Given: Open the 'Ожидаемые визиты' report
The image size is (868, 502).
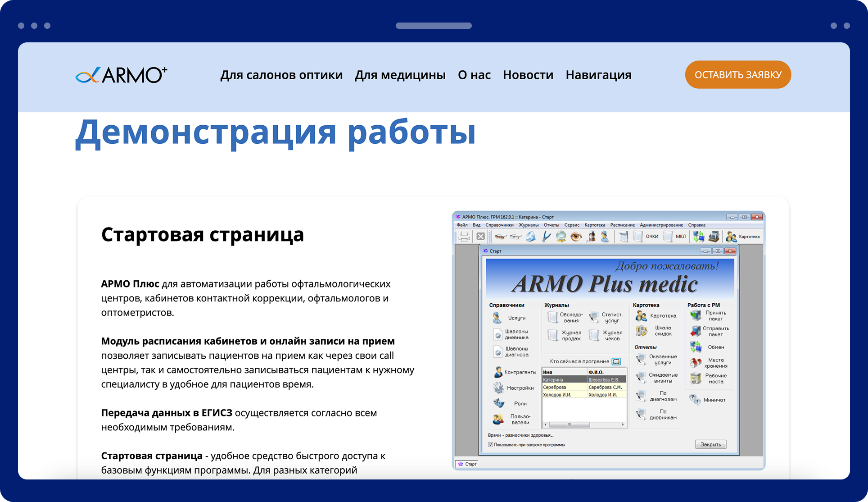Looking at the screenshot, I should tap(656, 378).
